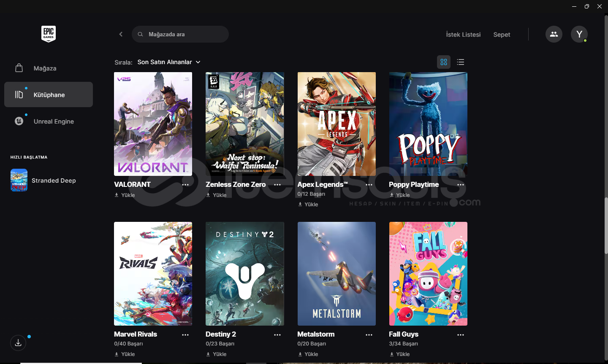This screenshot has height=364, width=608.
Task: Open the Marvel Rivals cover art
Action: coord(153,274)
